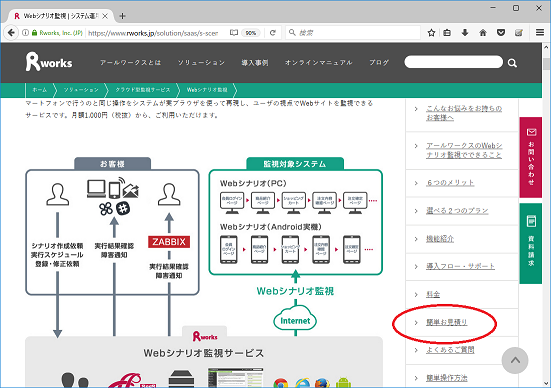This screenshot has width=551, height=388.
Task: Click Webシナリオ(PC) label
Action: click(253, 183)
